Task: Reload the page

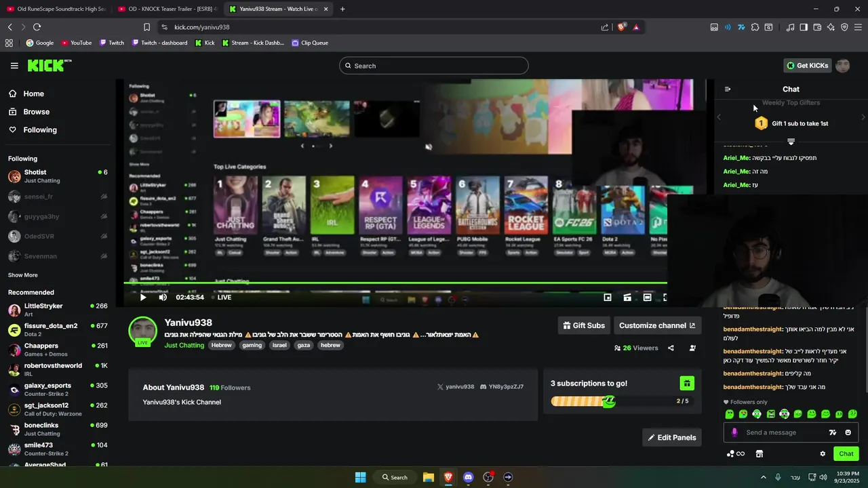Action: tap(37, 27)
